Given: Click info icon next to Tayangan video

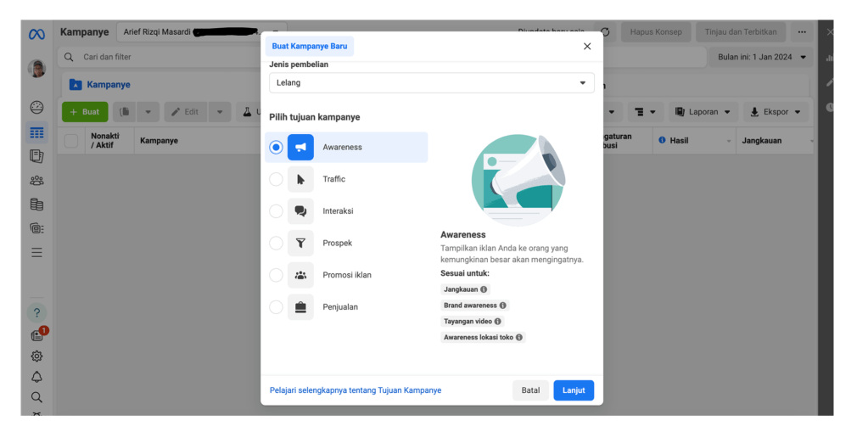Looking at the screenshot, I should click(x=498, y=321).
